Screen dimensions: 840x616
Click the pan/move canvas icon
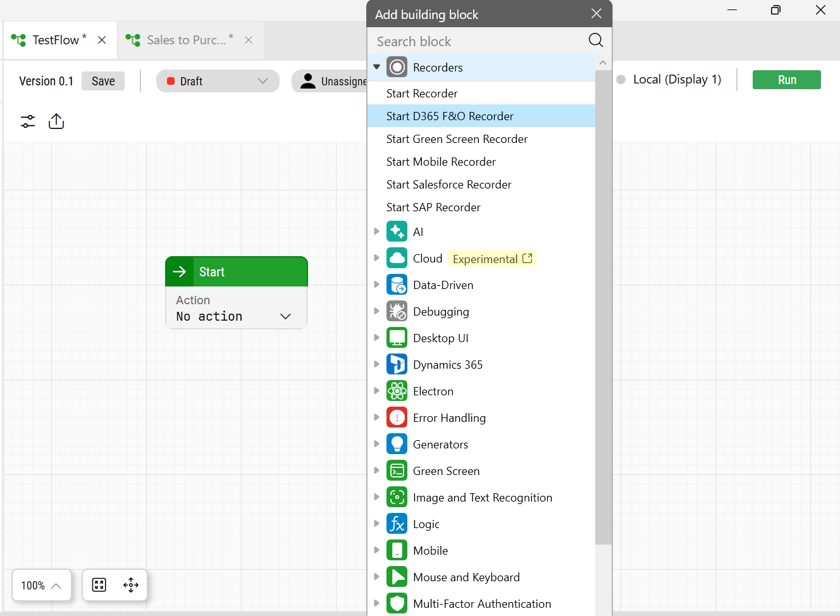pyautogui.click(x=131, y=585)
